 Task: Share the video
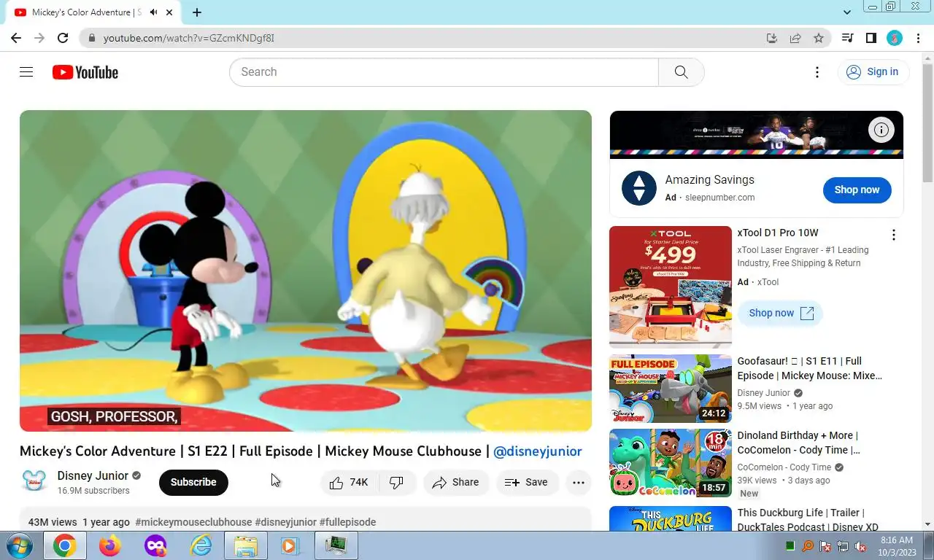click(456, 482)
